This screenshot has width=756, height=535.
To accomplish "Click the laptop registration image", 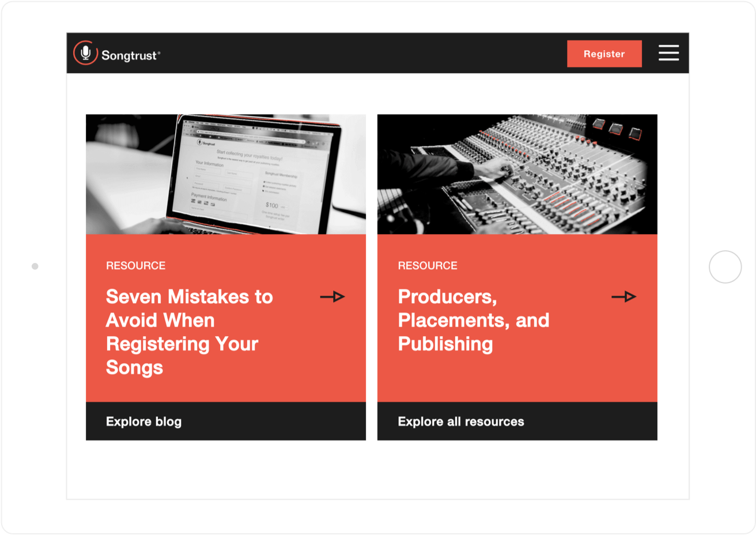I will tap(226, 174).
